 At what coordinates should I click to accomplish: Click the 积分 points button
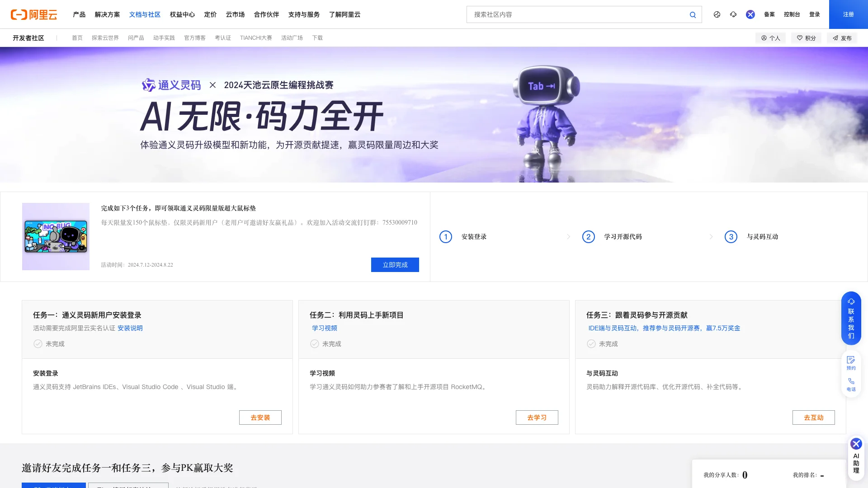click(x=806, y=38)
